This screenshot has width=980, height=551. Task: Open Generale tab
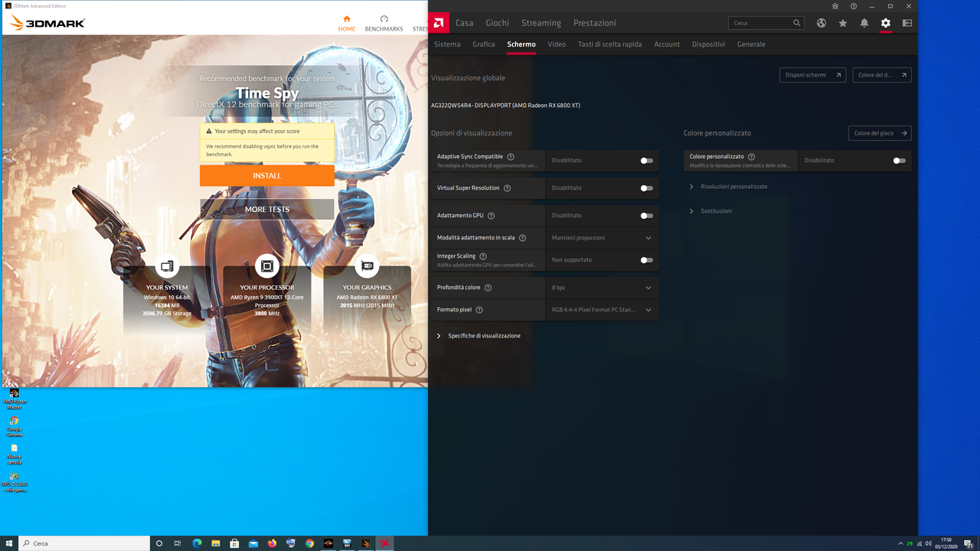[751, 44]
